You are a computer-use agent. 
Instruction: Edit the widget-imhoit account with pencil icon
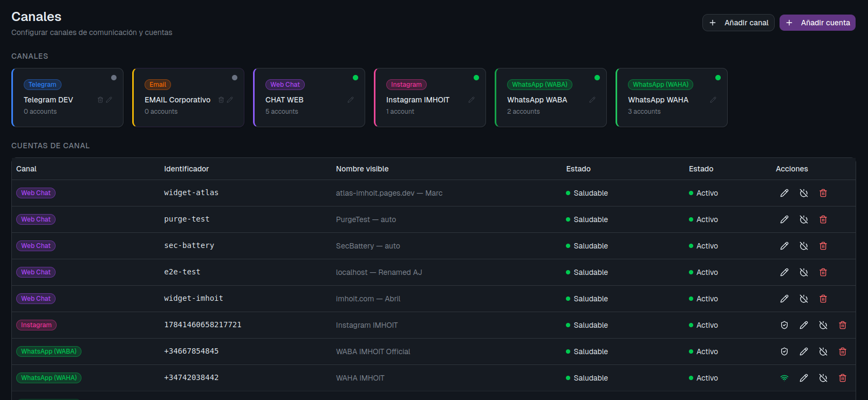[x=784, y=299]
